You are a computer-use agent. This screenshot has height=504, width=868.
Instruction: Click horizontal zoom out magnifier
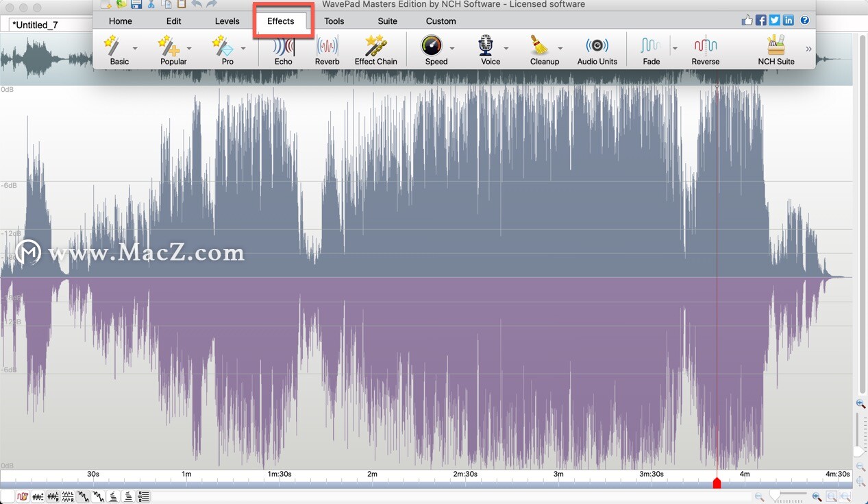pos(759,496)
